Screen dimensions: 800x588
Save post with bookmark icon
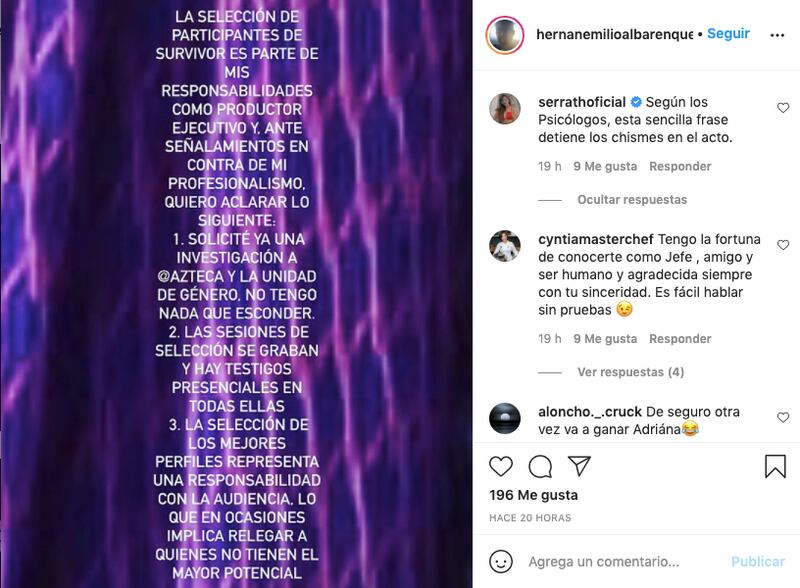[x=775, y=466]
